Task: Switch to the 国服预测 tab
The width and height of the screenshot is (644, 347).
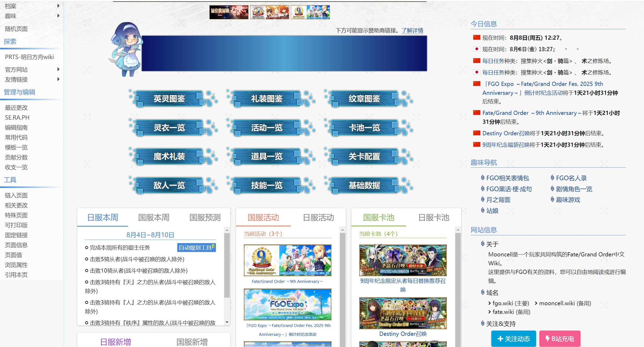Action: pos(205,217)
